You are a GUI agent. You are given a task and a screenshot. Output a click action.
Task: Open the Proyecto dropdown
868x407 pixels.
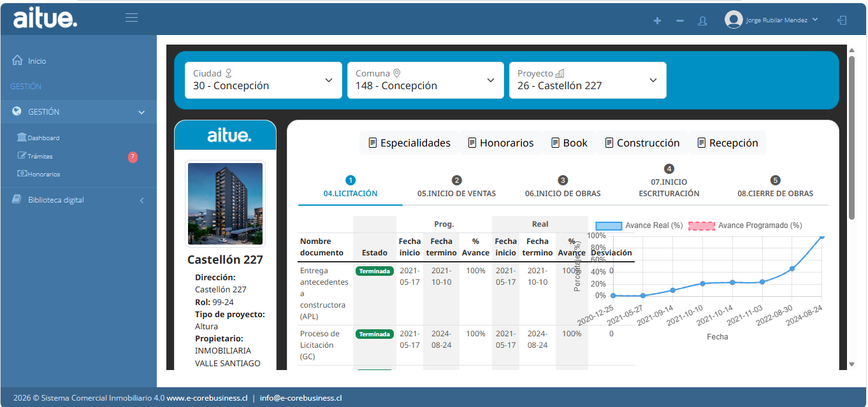pos(588,80)
